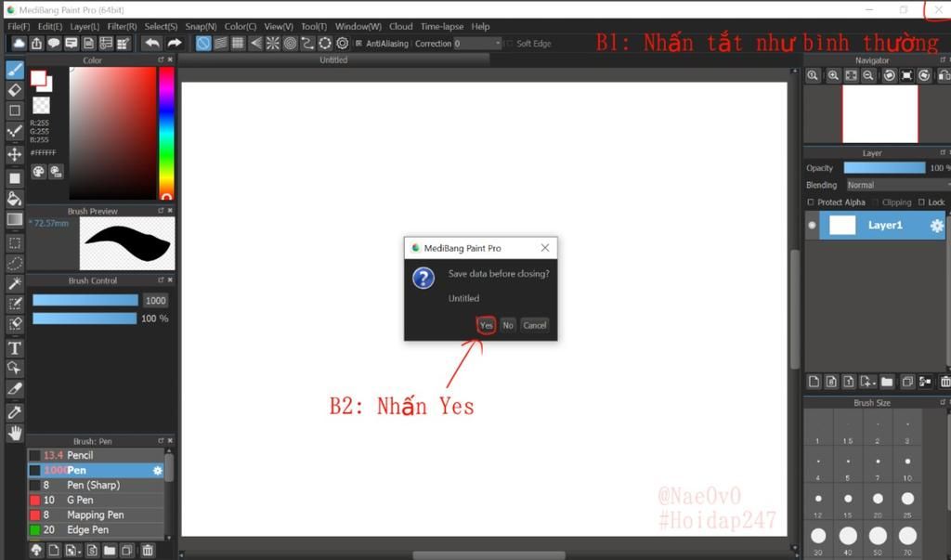The image size is (951, 560).
Task: Toggle the Soft Edge checkbox
Action: pos(510,44)
